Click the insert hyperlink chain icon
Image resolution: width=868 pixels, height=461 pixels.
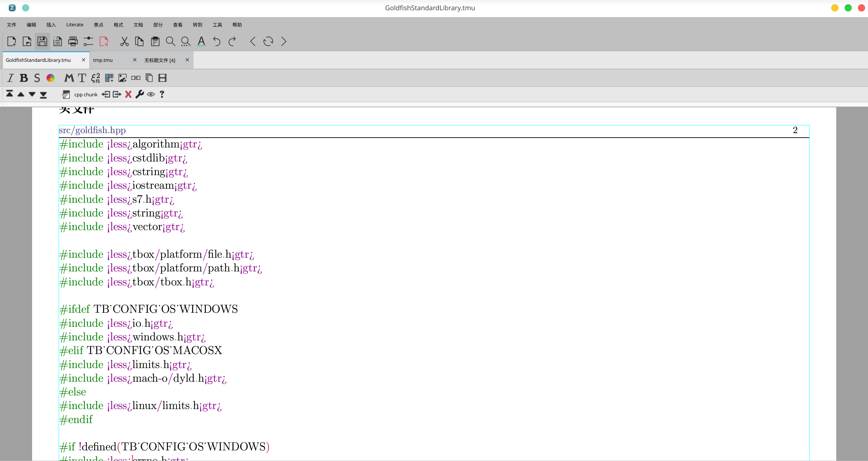coord(136,78)
